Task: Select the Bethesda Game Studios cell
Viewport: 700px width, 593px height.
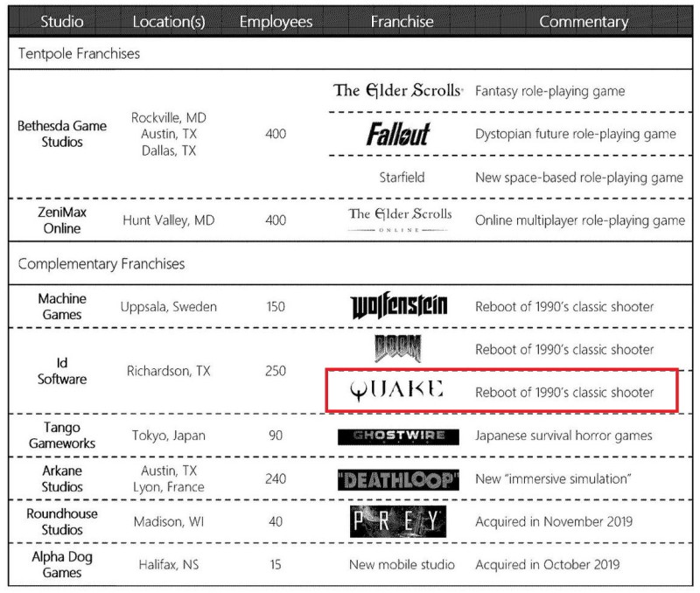Action: pyautogui.click(x=62, y=134)
